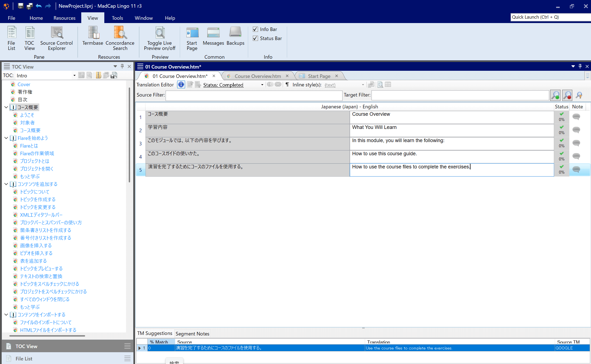Collapse the コンテンツをインポートする tree node

point(6,315)
